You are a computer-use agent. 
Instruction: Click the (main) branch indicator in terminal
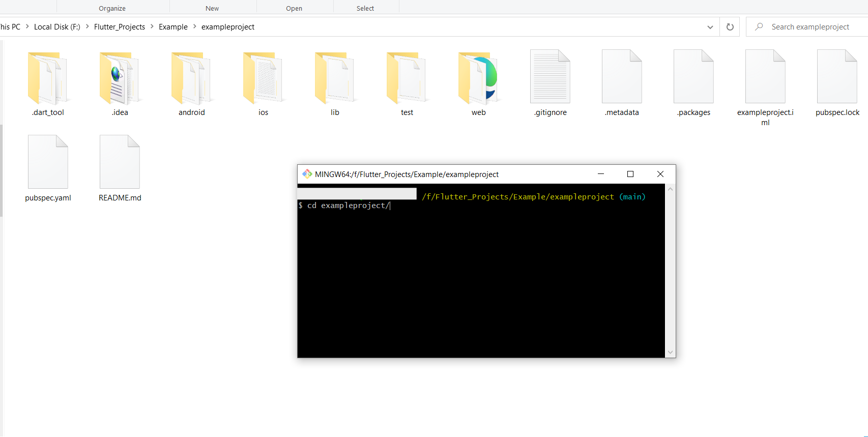pos(632,197)
